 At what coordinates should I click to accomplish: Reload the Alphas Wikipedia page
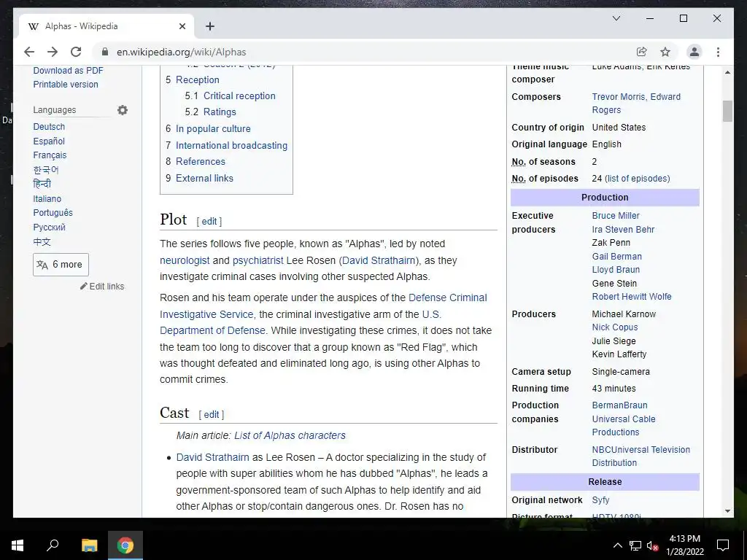click(76, 52)
